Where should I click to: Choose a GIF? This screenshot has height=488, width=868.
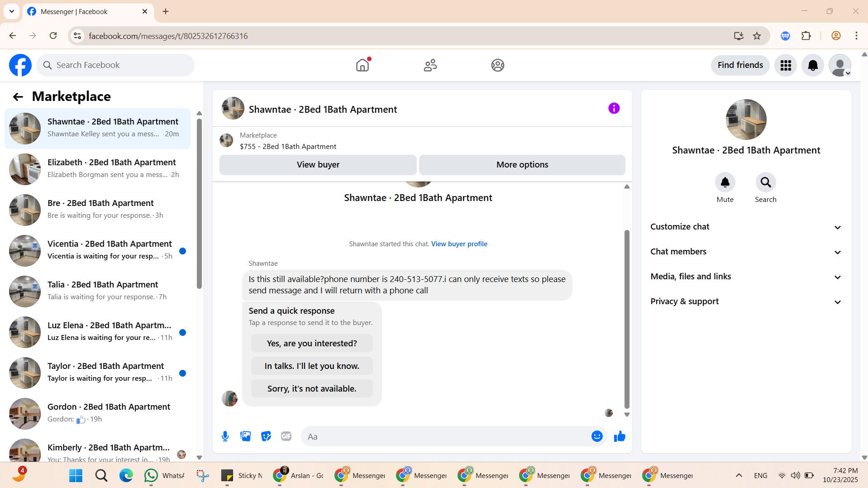click(286, 436)
